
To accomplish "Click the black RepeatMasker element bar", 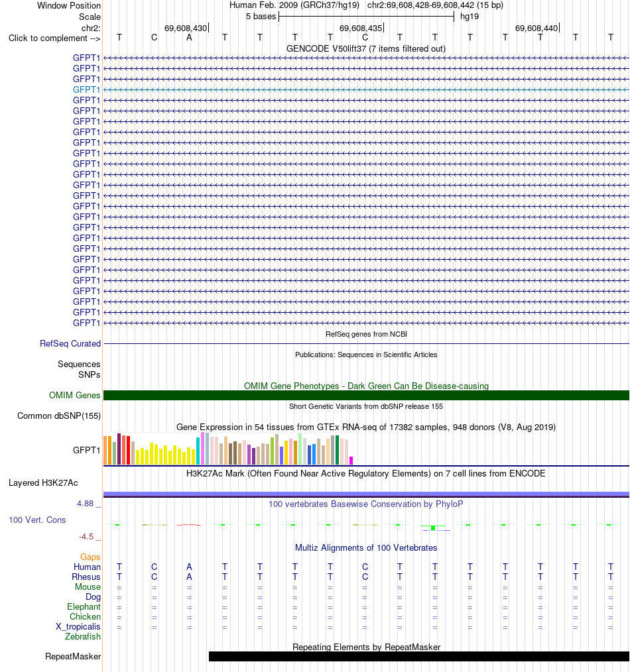I will (419, 656).
